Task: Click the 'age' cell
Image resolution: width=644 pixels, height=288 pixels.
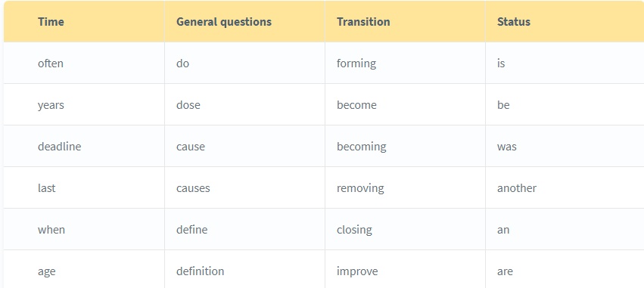Action: click(x=84, y=269)
